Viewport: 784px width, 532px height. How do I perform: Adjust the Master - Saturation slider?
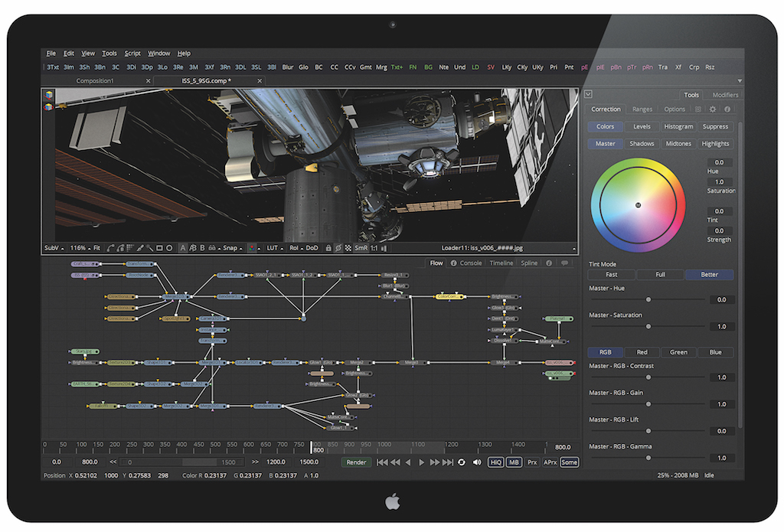tap(648, 326)
